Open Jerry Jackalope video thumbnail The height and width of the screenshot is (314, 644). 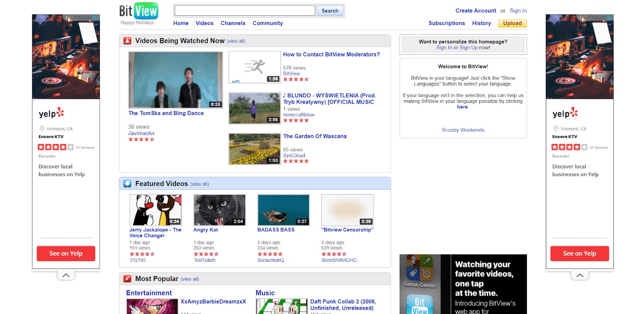pos(155,210)
